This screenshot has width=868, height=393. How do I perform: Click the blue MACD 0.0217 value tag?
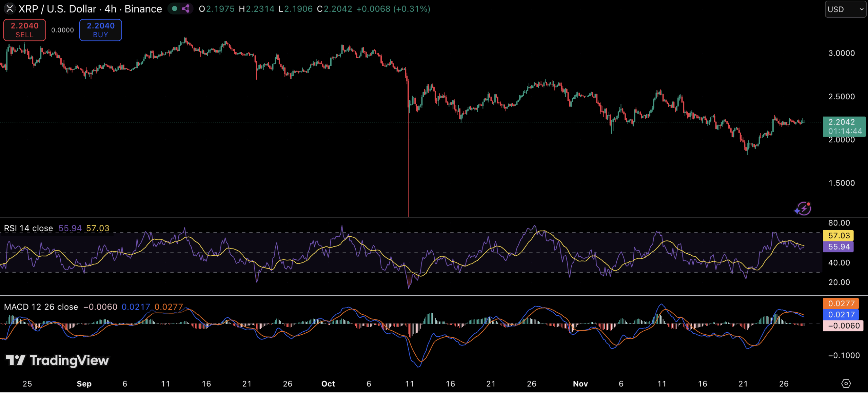click(841, 314)
